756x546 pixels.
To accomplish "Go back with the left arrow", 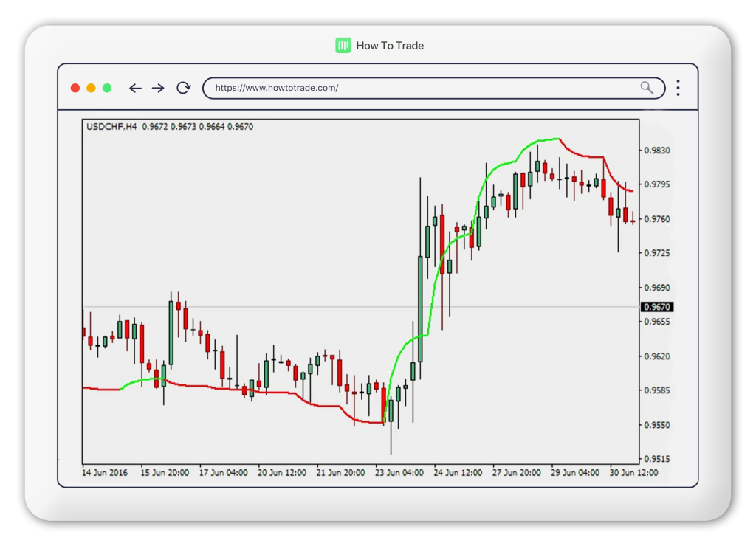I will point(135,88).
